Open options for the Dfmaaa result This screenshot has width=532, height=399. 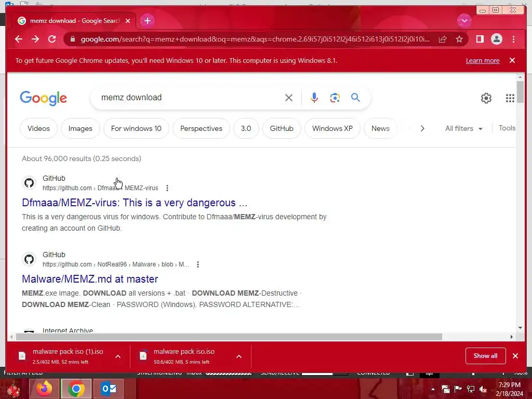tap(167, 188)
